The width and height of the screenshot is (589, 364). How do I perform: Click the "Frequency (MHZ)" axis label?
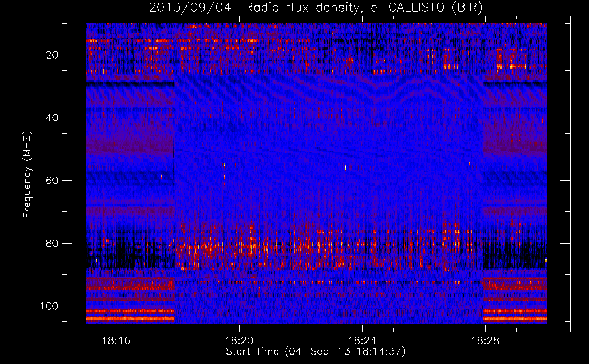[27, 175]
